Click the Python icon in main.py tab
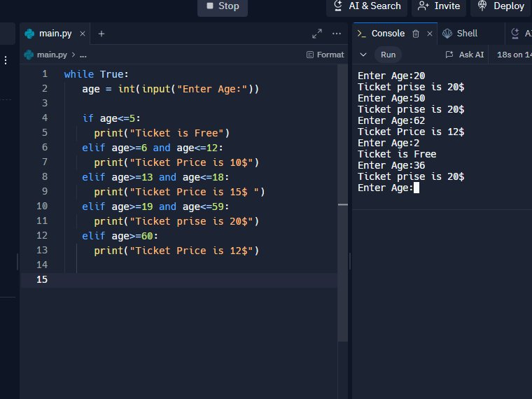Viewport: 532px width, 399px height. [29, 34]
